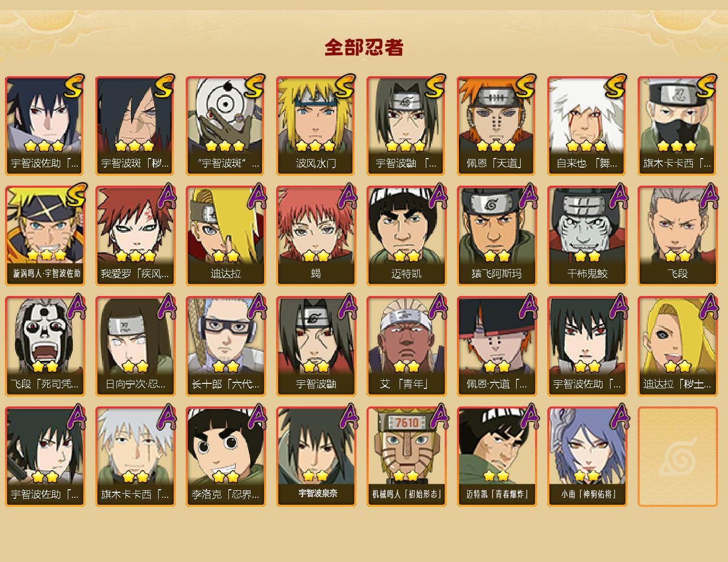Screen dimensions: 728x562
Task: Select the 机械鸣人「初始形态」 card
Action: (x=407, y=457)
